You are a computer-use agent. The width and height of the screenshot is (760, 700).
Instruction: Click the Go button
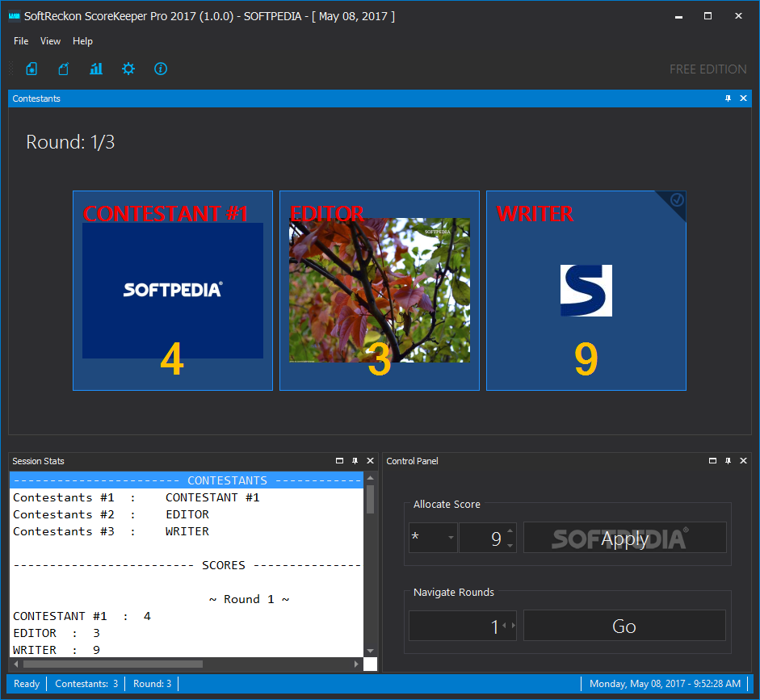[x=624, y=626]
